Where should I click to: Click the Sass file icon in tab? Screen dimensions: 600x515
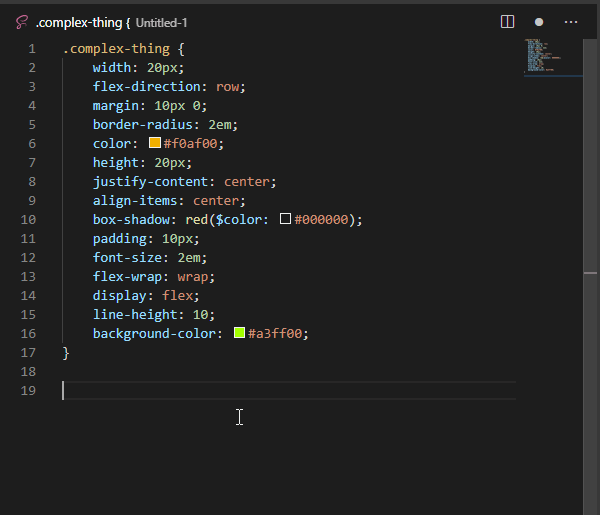coord(22,22)
